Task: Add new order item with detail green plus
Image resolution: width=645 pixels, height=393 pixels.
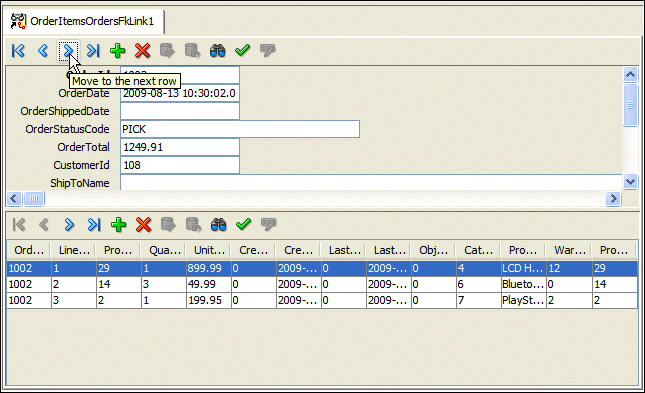Action: (x=118, y=225)
